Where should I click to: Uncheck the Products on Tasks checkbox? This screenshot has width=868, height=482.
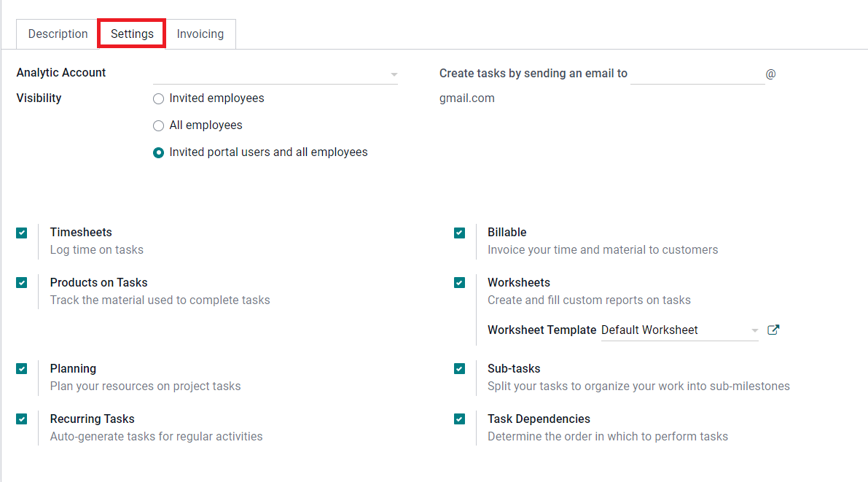22,282
